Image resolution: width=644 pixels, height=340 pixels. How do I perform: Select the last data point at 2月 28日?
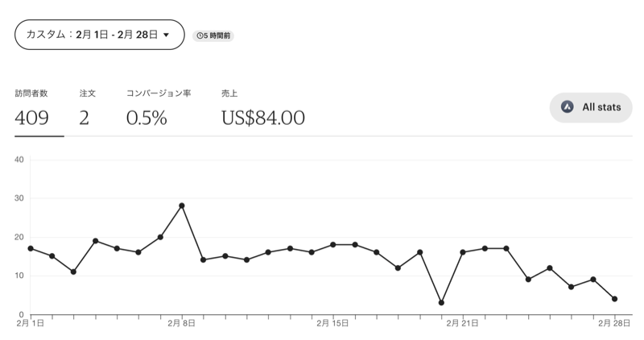614,299
